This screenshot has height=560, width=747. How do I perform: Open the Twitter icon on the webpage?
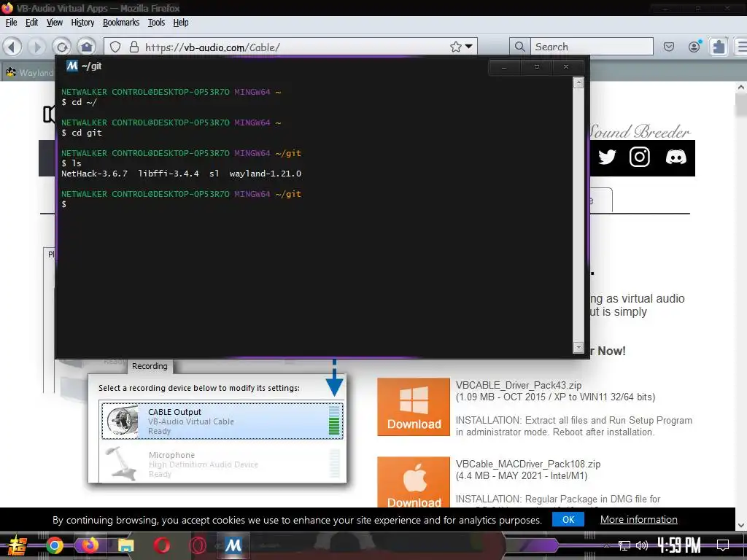tap(607, 157)
